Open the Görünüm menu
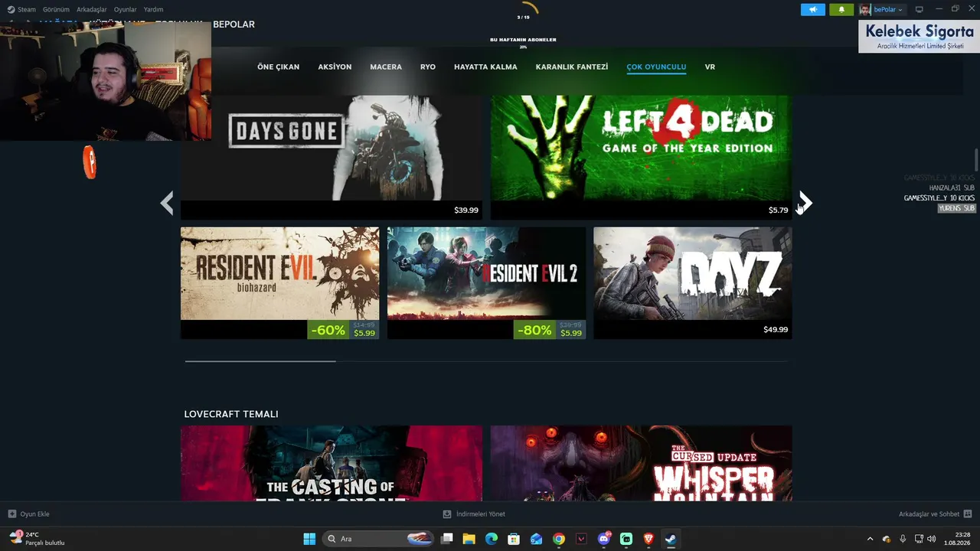This screenshot has height=551, width=980. [56, 9]
